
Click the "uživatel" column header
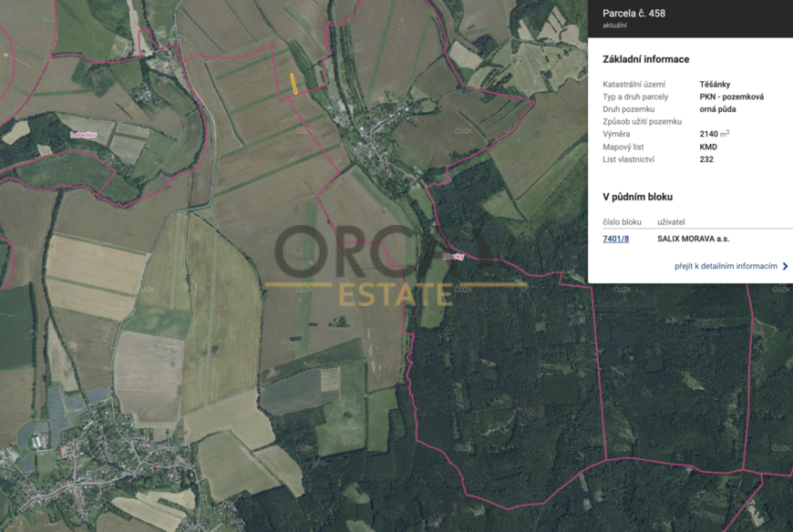click(x=671, y=221)
